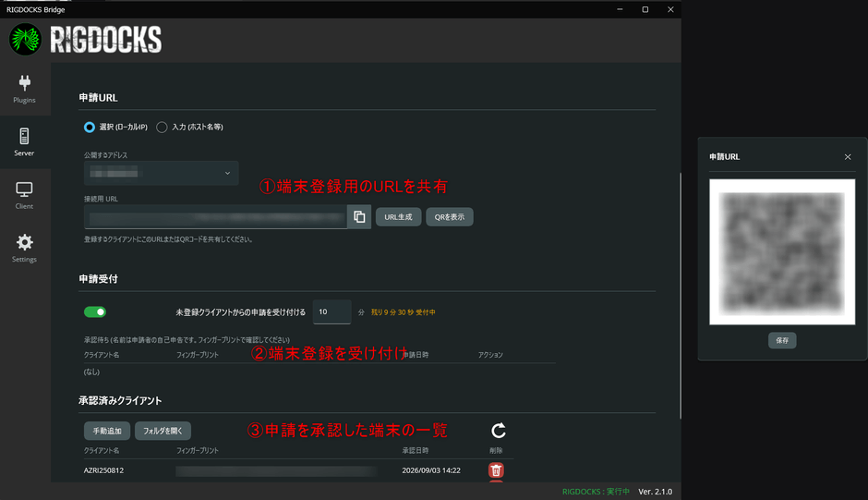868x500 pixels.
Task: Click the フォルダを開く button
Action: coord(163,431)
